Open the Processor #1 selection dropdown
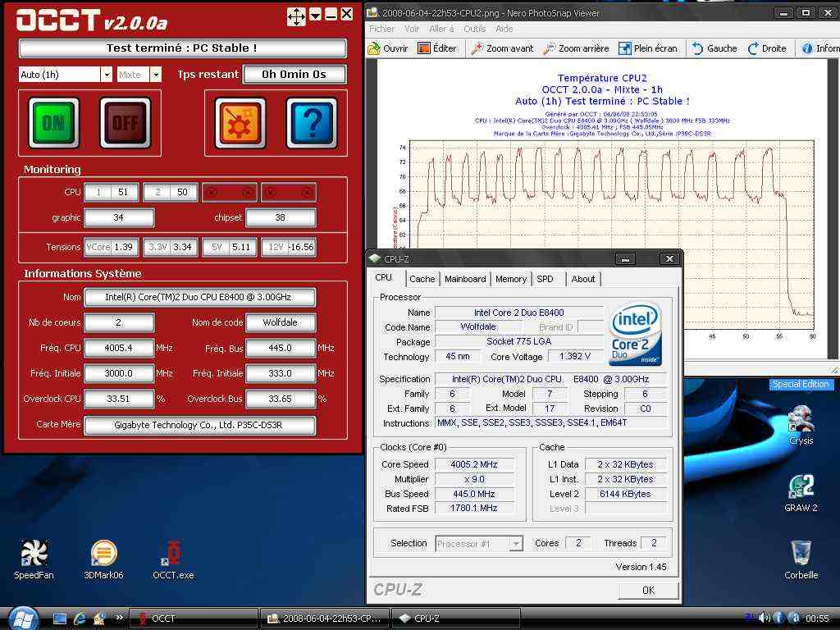Screen dimensions: 840x630 coord(515,544)
